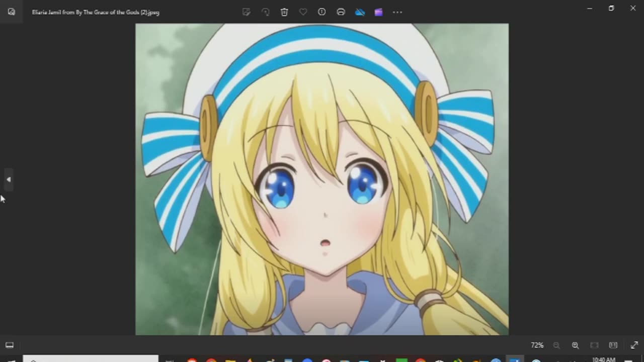Show file info with the info icon
The image size is (644, 362).
tap(322, 12)
